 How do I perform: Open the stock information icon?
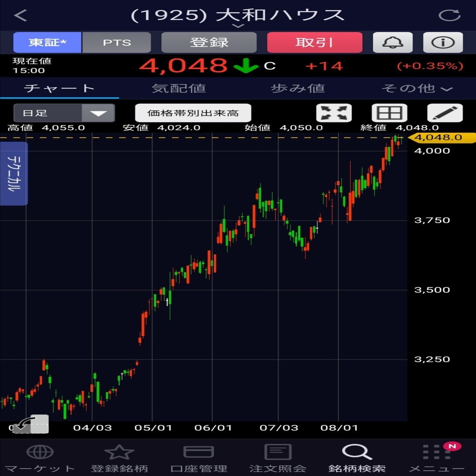click(x=443, y=42)
